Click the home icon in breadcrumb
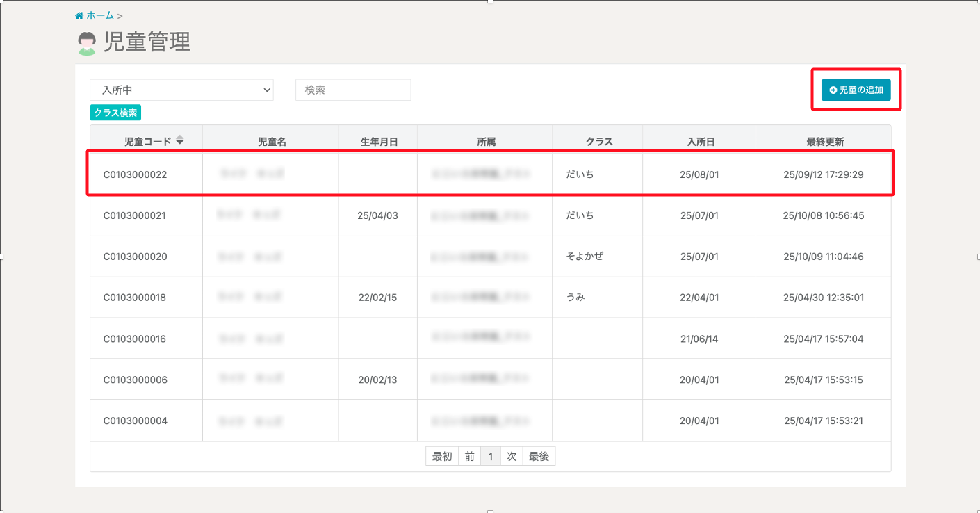 pyautogui.click(x=79, y=15)
